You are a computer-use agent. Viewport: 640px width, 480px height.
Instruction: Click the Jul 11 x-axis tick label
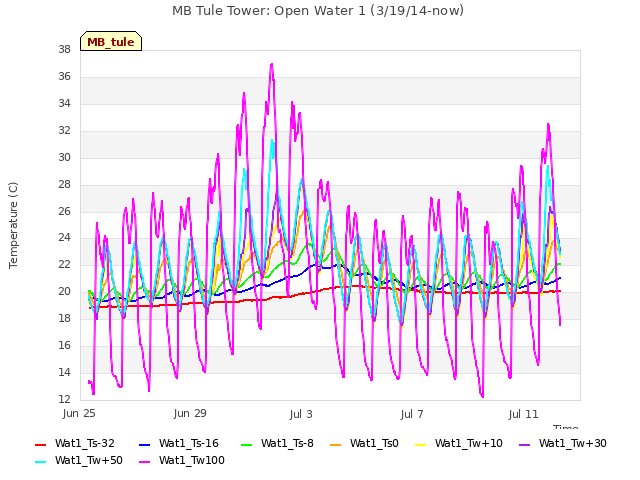click(x=524, y=414)
